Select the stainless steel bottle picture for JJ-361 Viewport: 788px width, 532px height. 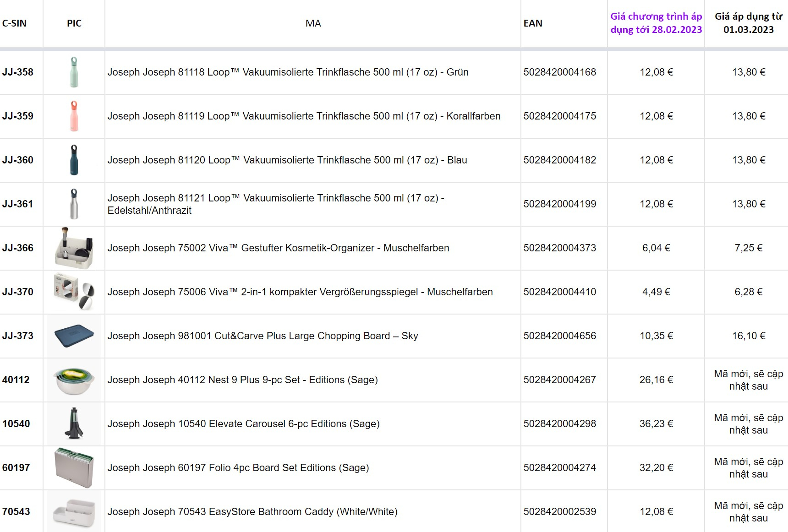[74, 204]
